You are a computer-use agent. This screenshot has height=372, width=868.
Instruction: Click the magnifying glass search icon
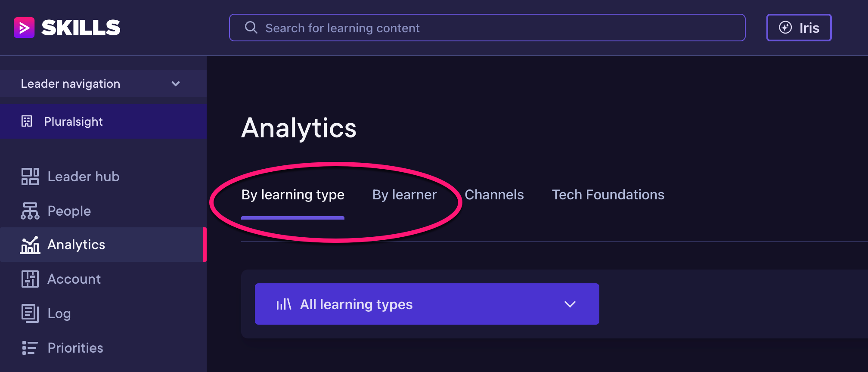251,28
